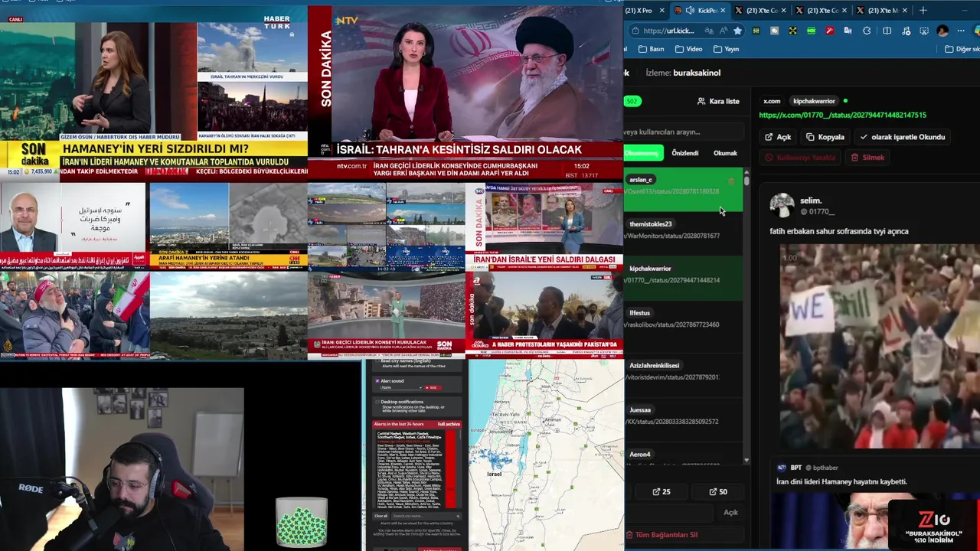Select the KickPe browser tab
The height and width of the screenshot is (551, 980).
click(699, 10)
